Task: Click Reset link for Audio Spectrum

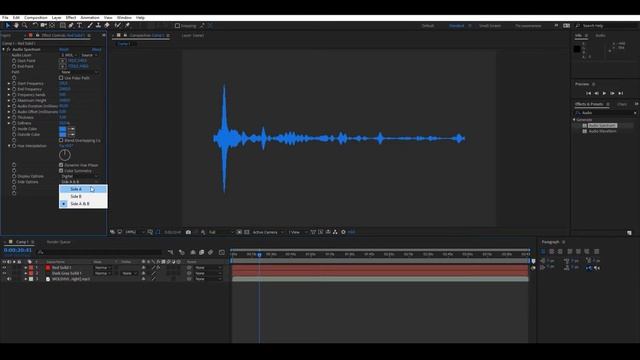Action: point(64,49)
